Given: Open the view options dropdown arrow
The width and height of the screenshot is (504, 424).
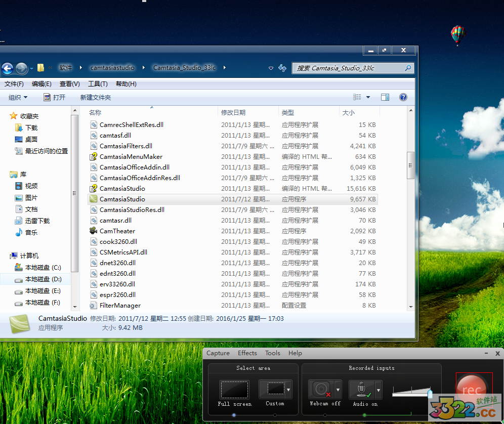Looking at the screenshot, I should 368,97.
